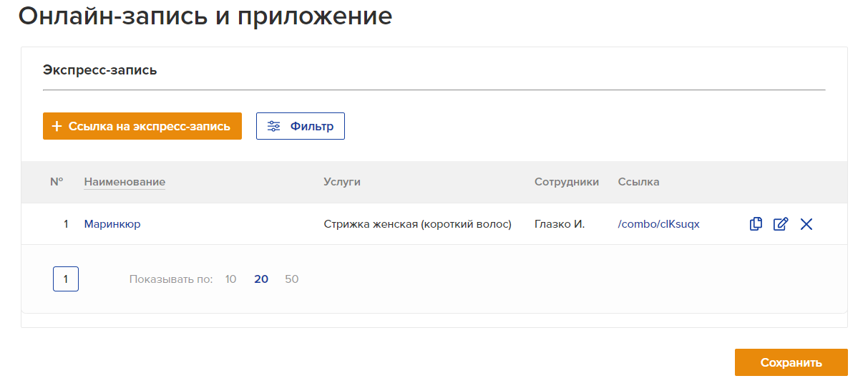Select the № column header
This screenshot has width=868, height=391.
(x=57, y=182)
